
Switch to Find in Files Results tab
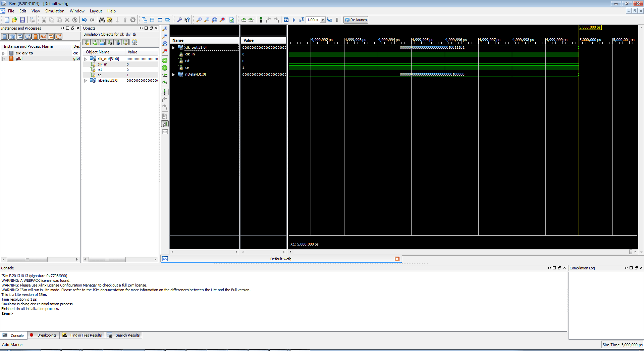point(83,335)
